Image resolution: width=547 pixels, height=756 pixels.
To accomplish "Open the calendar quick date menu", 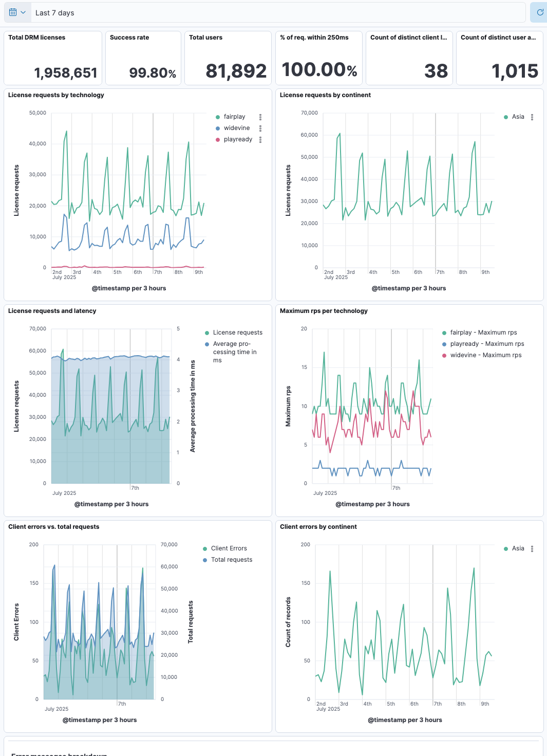I will click(17, 12).
